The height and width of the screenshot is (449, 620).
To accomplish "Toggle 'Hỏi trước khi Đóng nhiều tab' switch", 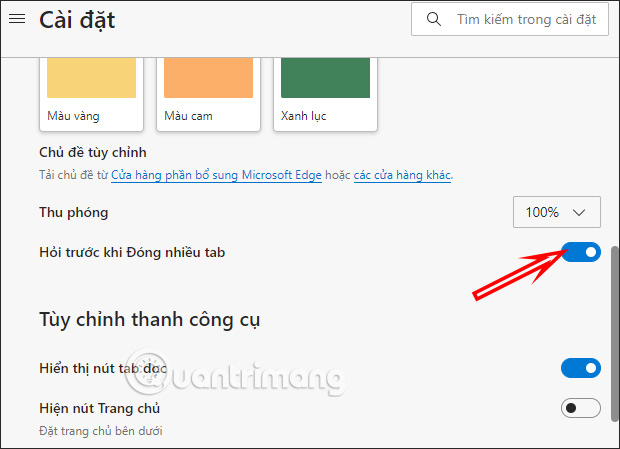I will [581, 252].
